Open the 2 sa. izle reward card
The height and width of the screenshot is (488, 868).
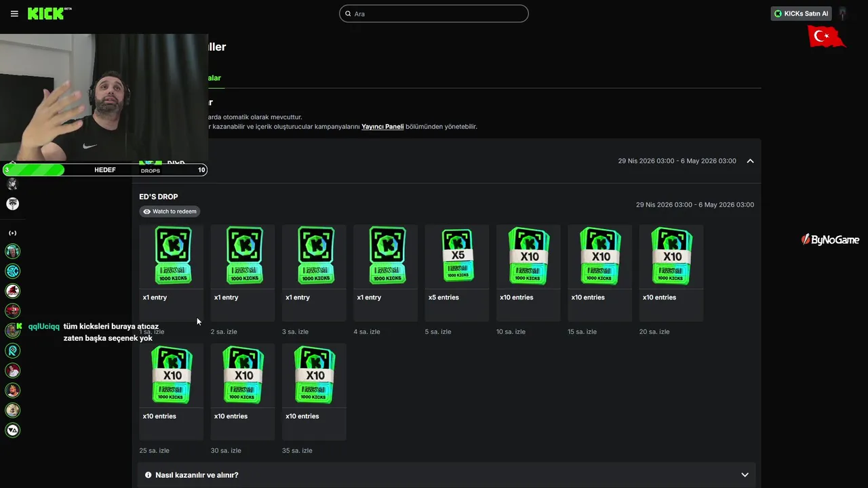pos(243,272)
